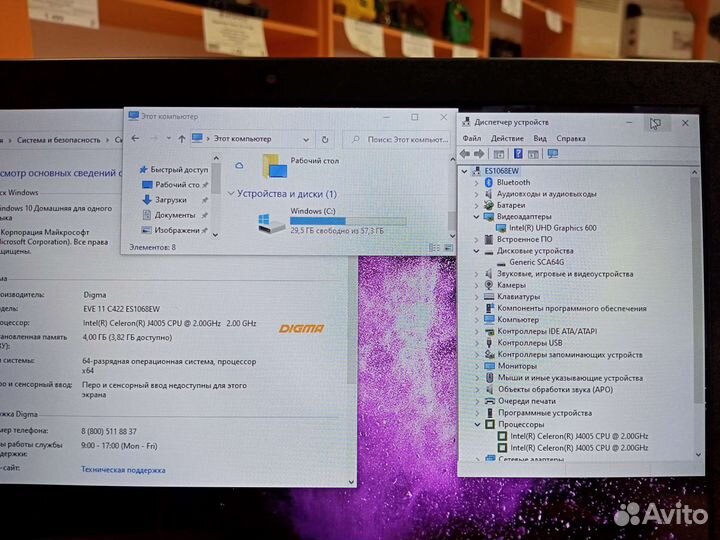Viewport: 720px width, 540px height.
Task: Click the back arrow in Device Manager toolbar
Action: click(465, 154)
